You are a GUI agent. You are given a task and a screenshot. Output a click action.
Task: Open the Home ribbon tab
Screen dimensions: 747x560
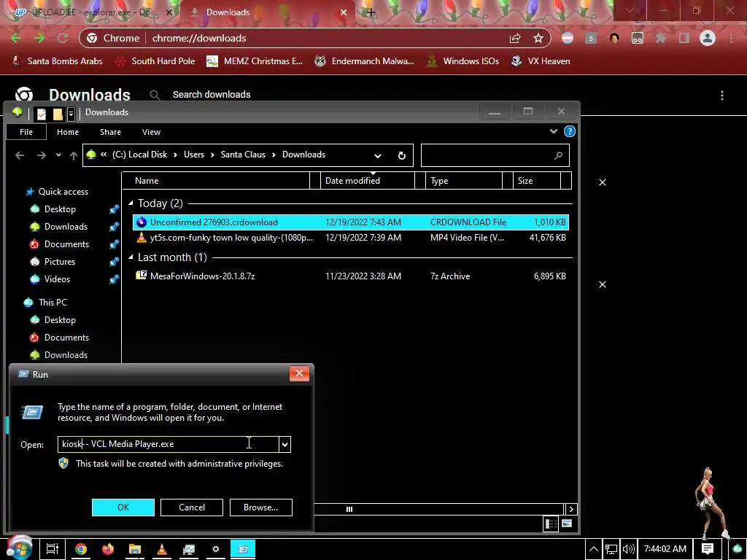point(68,132)
